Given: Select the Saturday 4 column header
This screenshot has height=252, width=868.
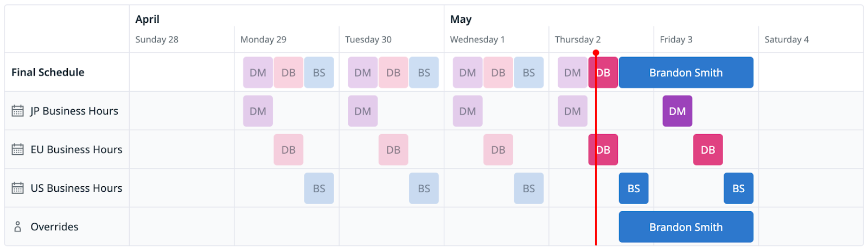Looking at the screenshot, I should 787,39.
